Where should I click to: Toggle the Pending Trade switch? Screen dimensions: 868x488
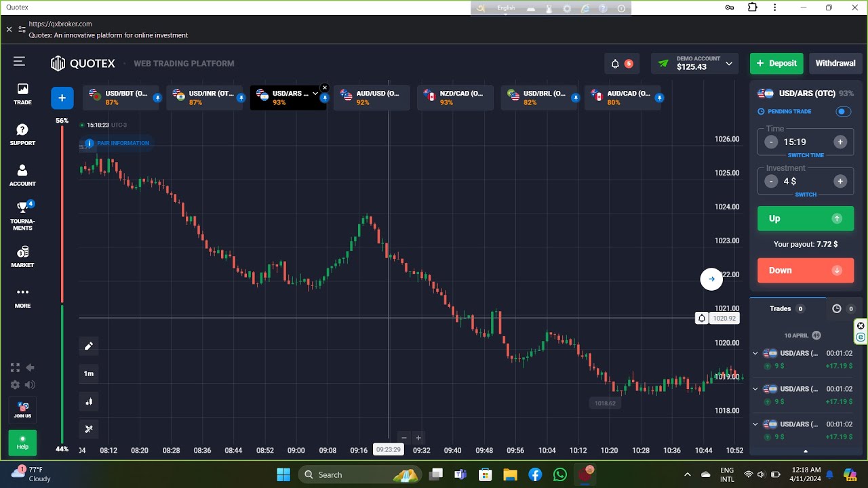(x=843, y=112)
